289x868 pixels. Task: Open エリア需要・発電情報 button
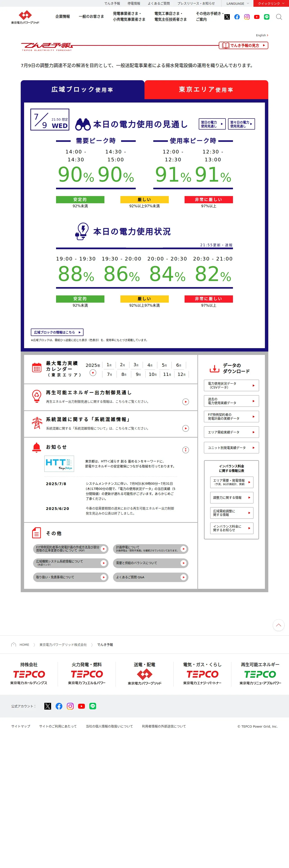click(x=232, y=482)
